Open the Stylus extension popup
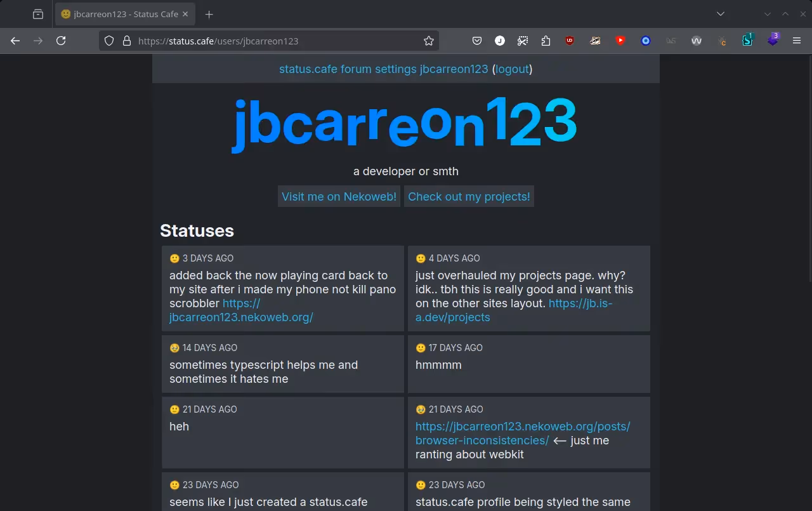This screenshot has height=511, width=812. 747,40
